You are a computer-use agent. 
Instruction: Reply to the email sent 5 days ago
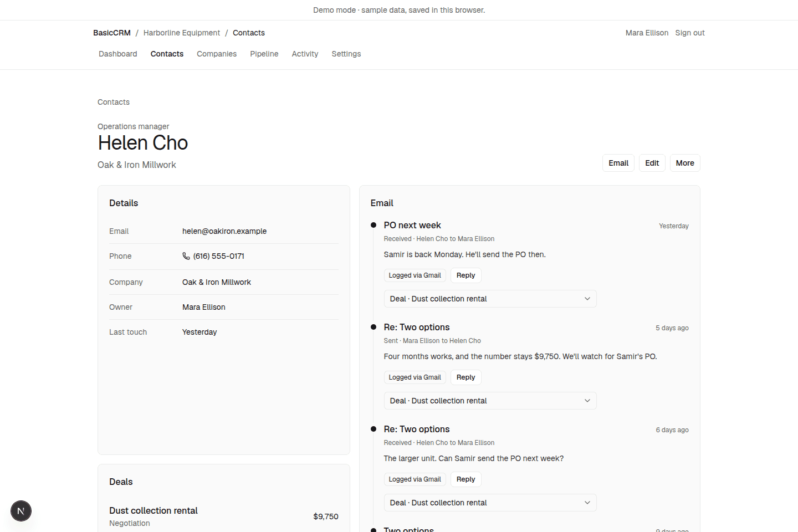coord(465,377)
